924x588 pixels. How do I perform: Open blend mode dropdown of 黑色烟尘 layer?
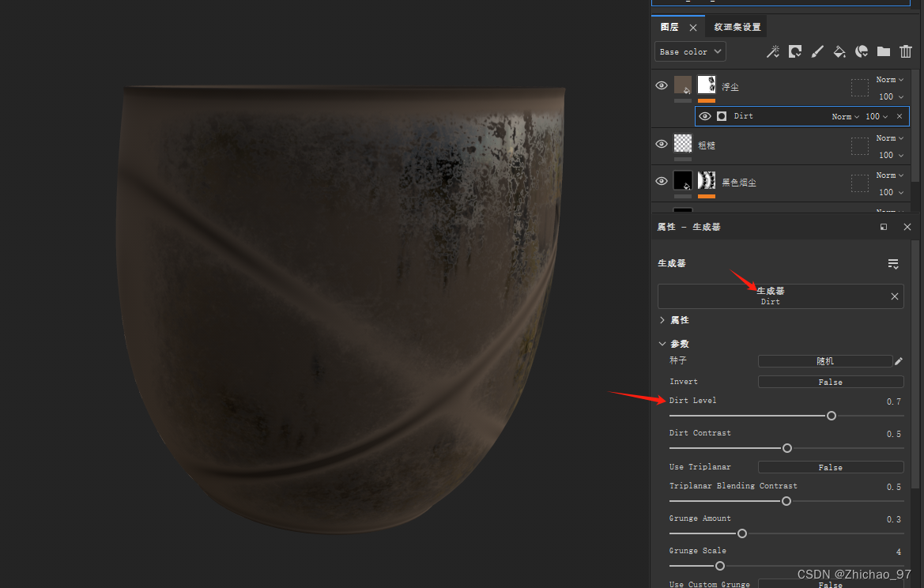(x=890, y=175)
